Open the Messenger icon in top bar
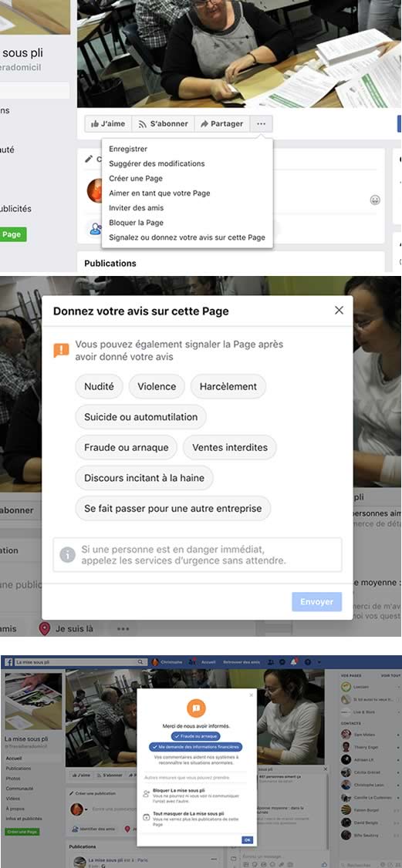The width and height of the screenshot is (402, 868). (x=282, y=661)
